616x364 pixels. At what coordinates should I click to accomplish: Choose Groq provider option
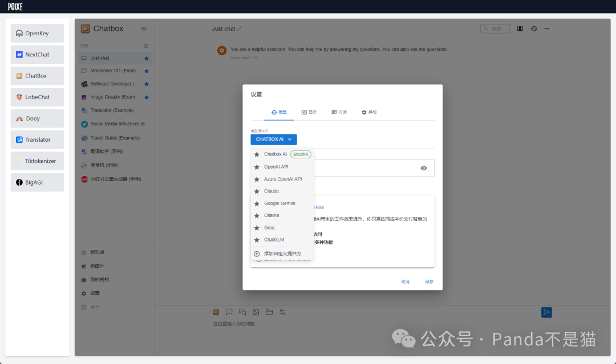282,227
